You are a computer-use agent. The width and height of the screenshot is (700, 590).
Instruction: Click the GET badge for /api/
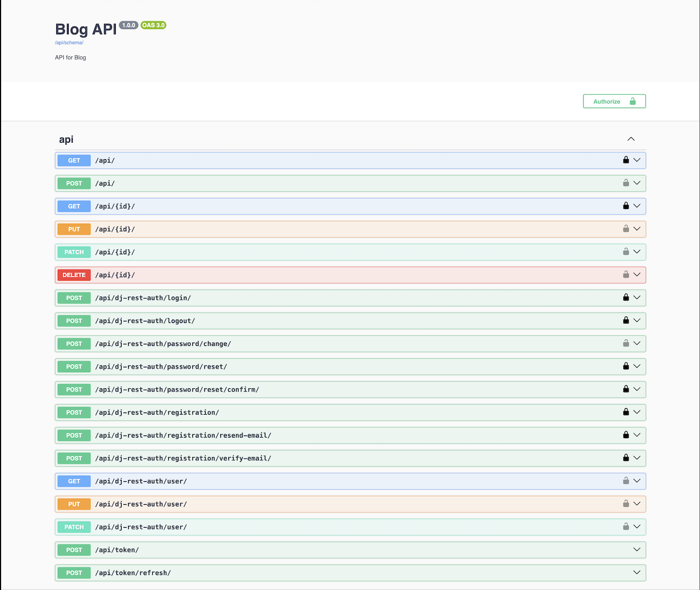pos(74,160)
